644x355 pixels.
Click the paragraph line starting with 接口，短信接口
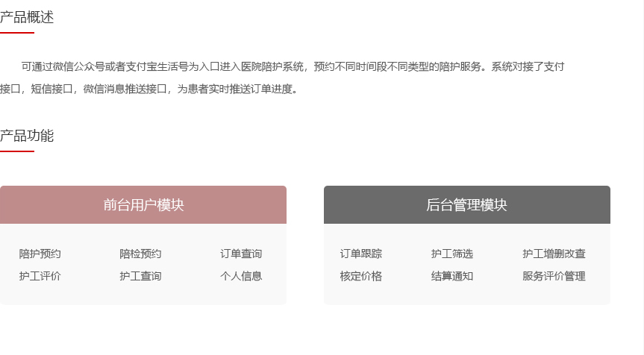pyautogui.click(x=149, y=89)
